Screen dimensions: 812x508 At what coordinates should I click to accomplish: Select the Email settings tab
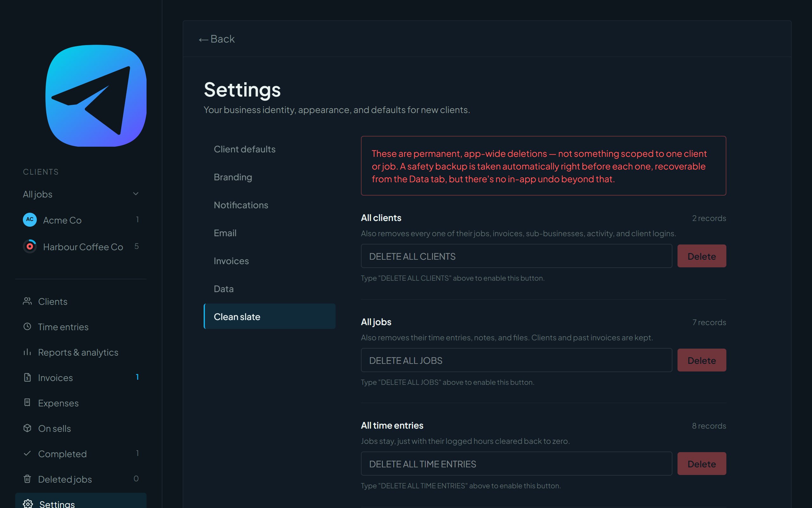pyautogui.click(x=269, y=233)
